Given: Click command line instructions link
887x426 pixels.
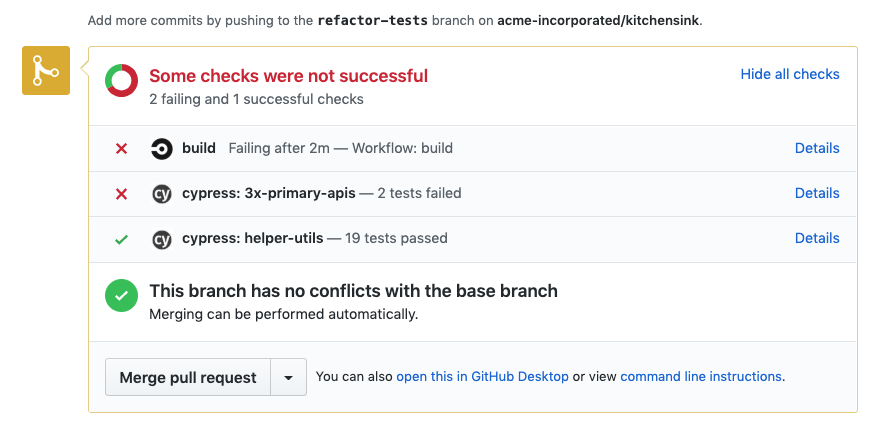Looking at the screenshot, I should click(700, 377).
